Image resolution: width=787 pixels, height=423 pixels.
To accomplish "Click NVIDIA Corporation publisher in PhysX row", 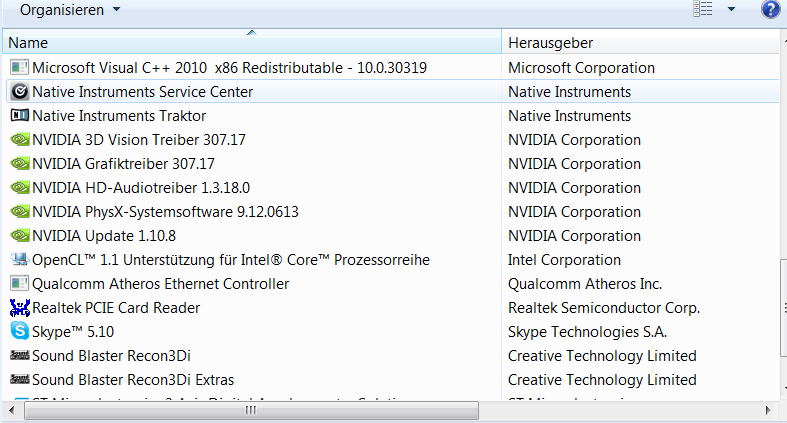I will pos(574,212).
